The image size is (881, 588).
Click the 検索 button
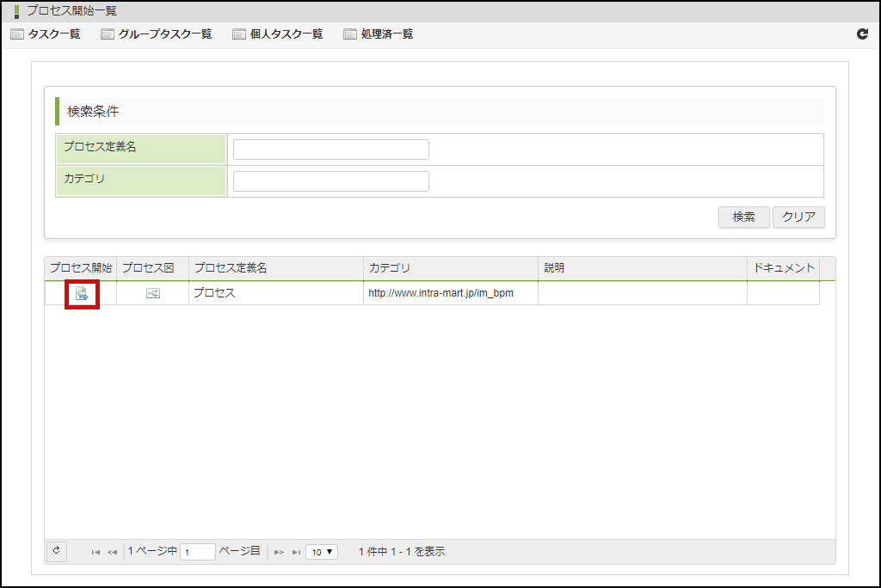pos(743,217)
